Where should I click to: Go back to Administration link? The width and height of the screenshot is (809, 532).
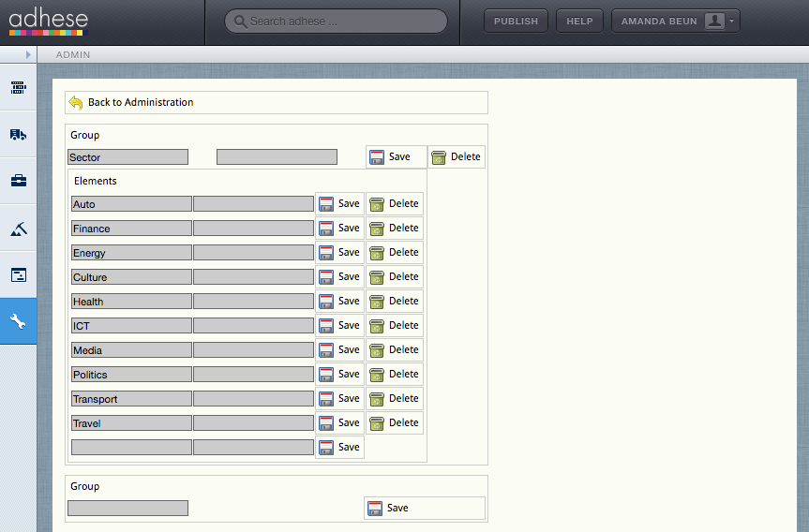[x=141, y=102]
